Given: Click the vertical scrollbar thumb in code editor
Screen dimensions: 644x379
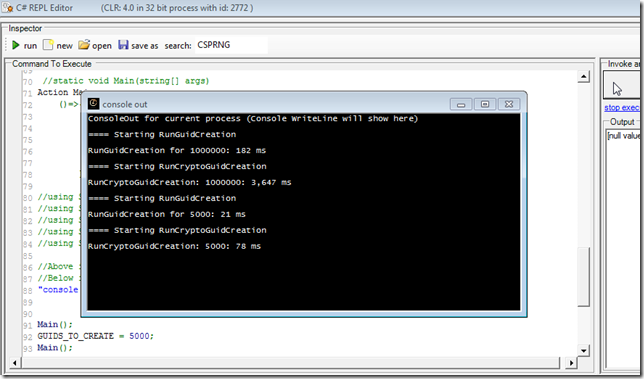Looking at the screenshot, I should (x=583, y=276).
